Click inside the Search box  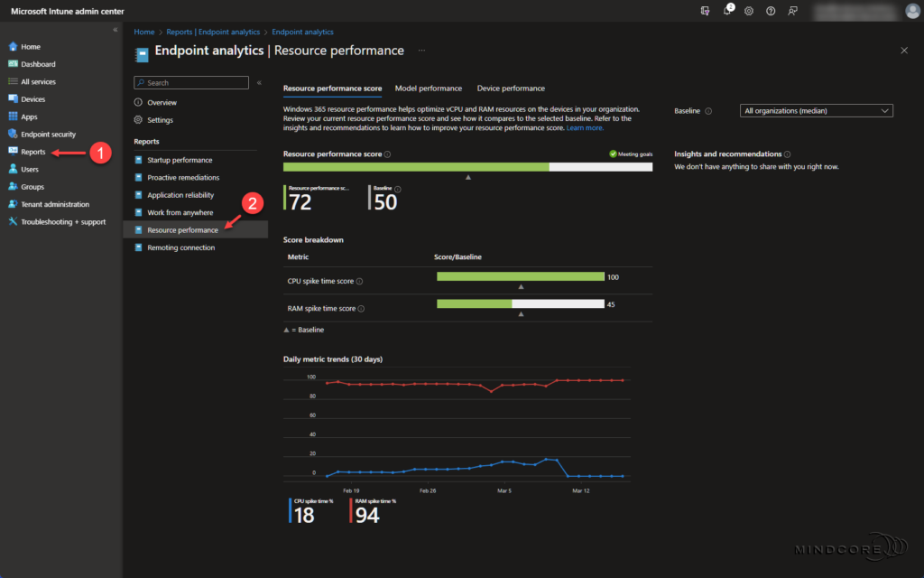tap(190, 81)
